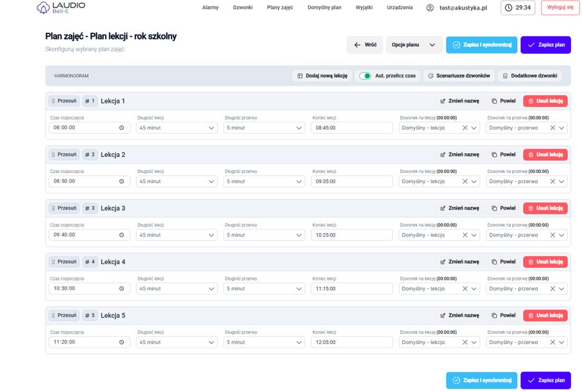
Task: Click the Przesuń drag handle for Lekcja 2
Action: (x=63, y=154)
